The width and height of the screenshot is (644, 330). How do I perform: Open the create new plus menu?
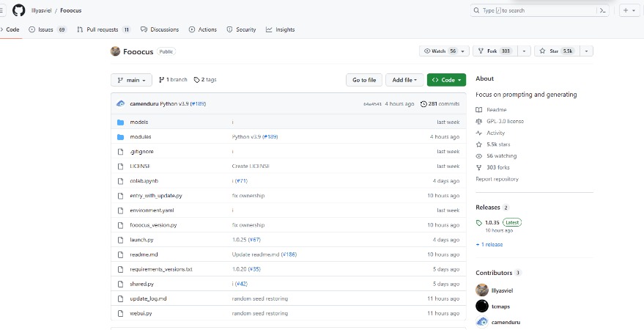pyautogui.click(x=629, y=11)
